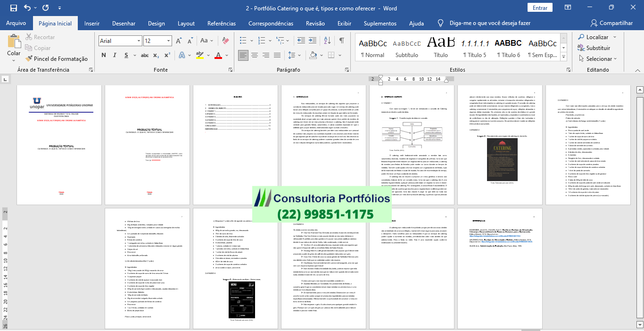
Task: Toggle bold (N) formatting
Action: [103, 55]
